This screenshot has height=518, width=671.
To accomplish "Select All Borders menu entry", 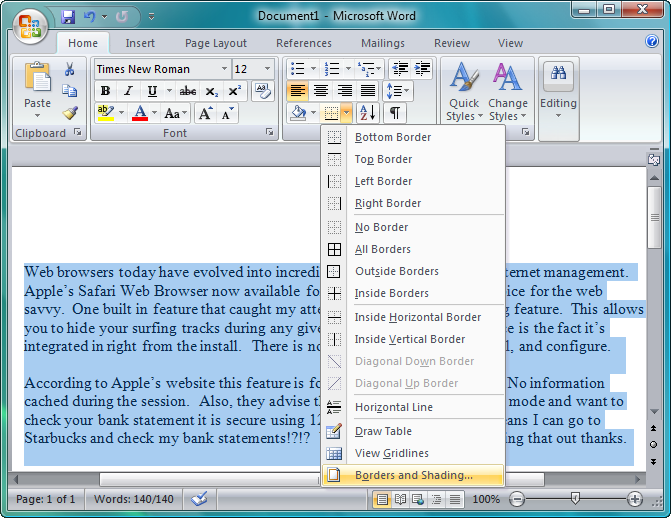I will [413, 249].
